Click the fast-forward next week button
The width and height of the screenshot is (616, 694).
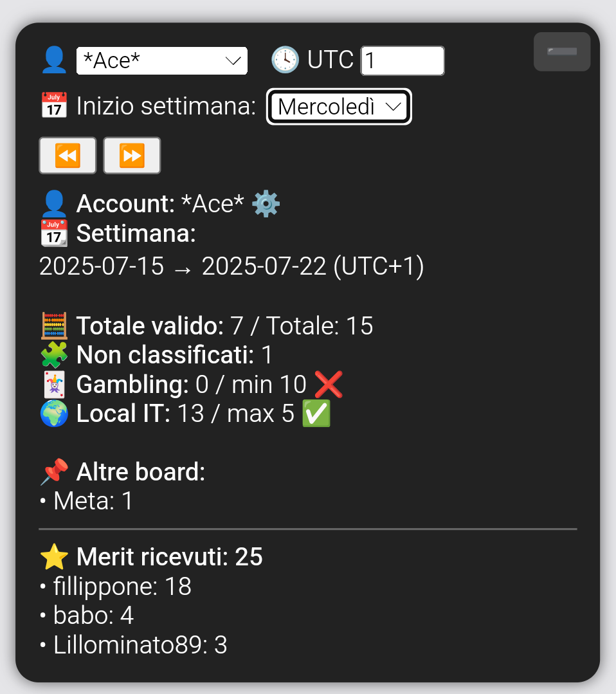(132, 156)
